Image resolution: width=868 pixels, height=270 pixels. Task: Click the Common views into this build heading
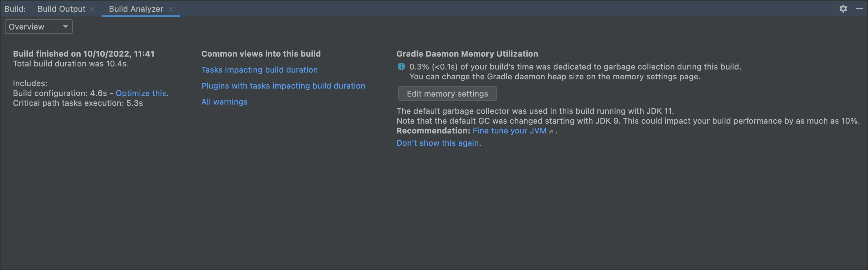[x=261, y=54]
